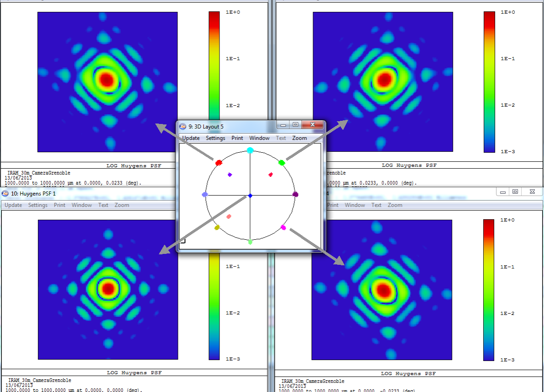Open the Zoom menu in 3D Layout 5
This screenshot has width=544, height=392.
299,138
